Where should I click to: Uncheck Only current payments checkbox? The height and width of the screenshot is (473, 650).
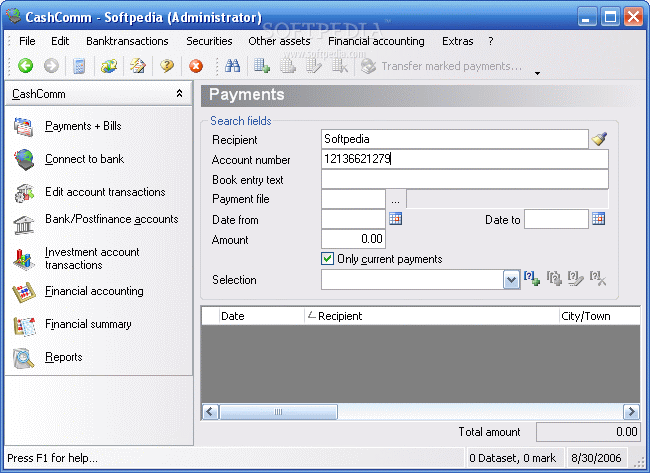[327, 259]
